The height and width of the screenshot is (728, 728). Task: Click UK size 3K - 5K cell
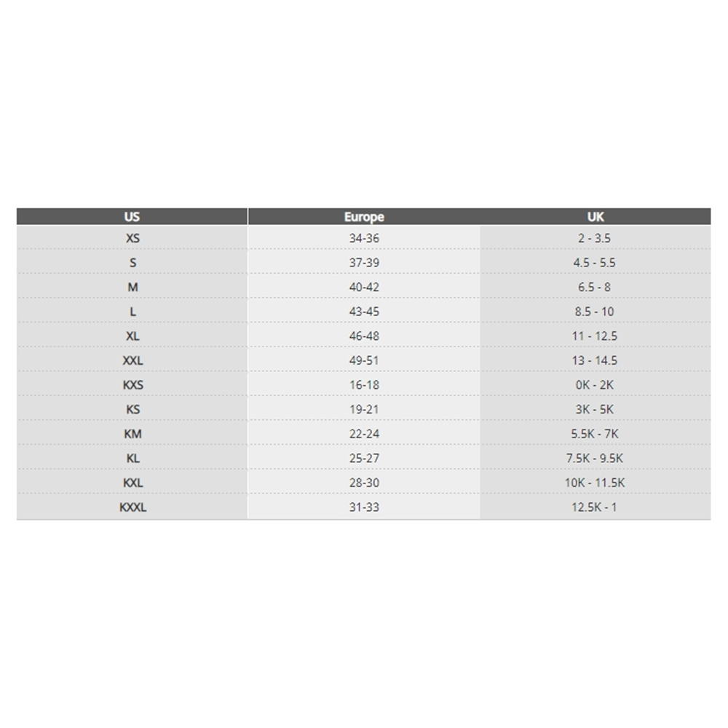coord(596,410)
